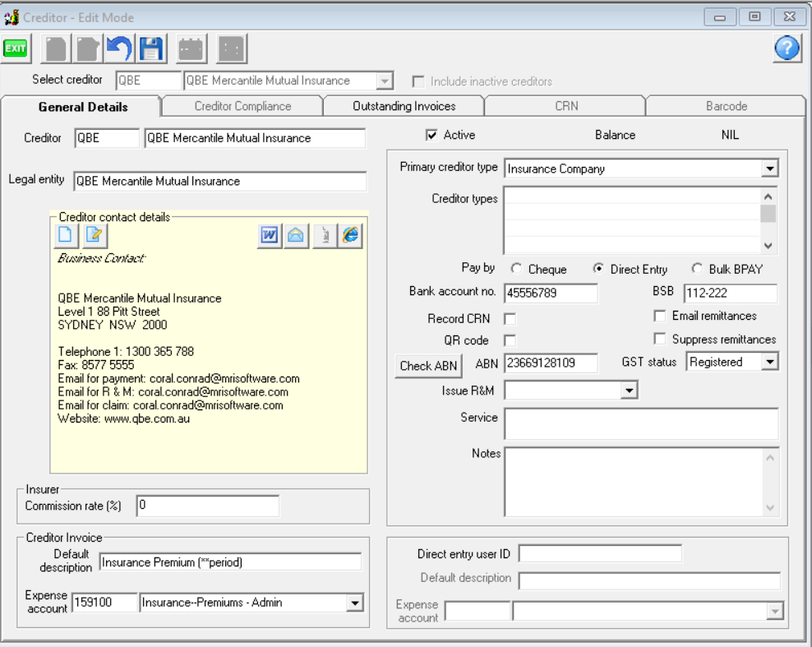Select the Bulk BPAY pay option
The height and width of the screenshot is (647, 812).
pos(697,269)
